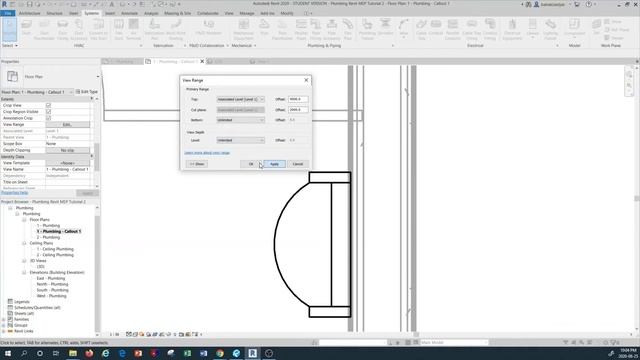Open the Top level dropdown in View Range
Image resolution: width=640 pixels, height=360 pixels.
(240, 99)
